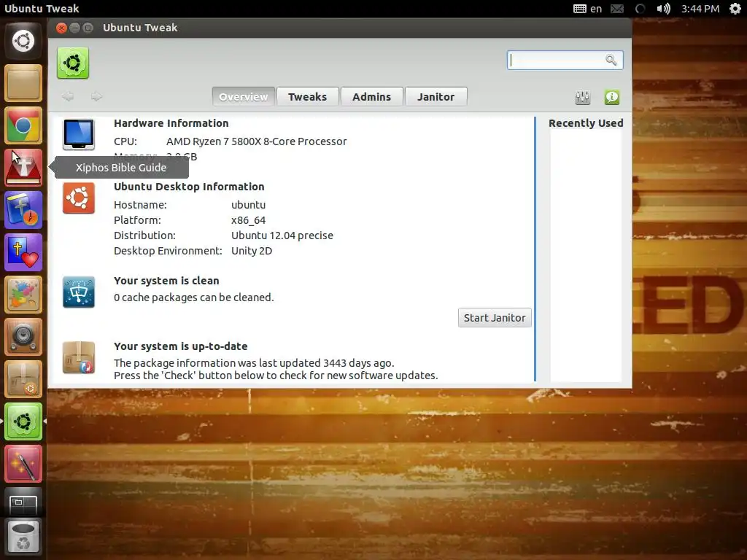Open Dash home in the launcher
Image resolution: width=747 pixels, height=560 pixels.
coord(23,41)
